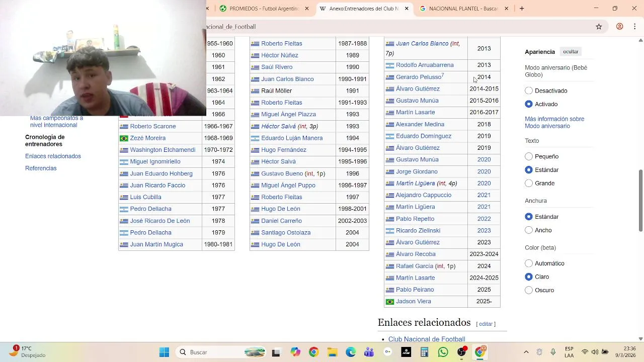This screenshot has width=644, height=362.
Task: Close the Anexo:Entrenadores Wikipedia tab
Action: pyautogui.click(x=407, y=9)
